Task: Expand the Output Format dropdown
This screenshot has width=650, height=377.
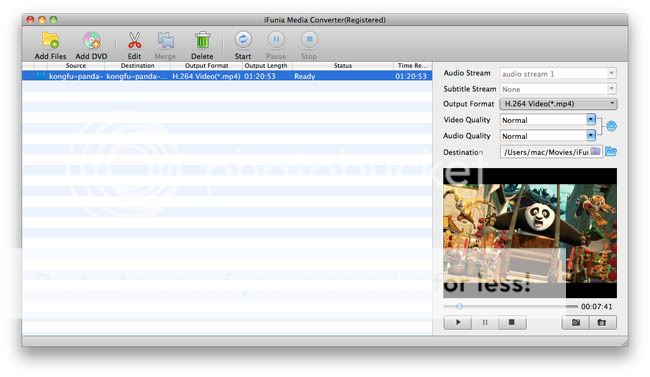Action: tap(558, 104)
